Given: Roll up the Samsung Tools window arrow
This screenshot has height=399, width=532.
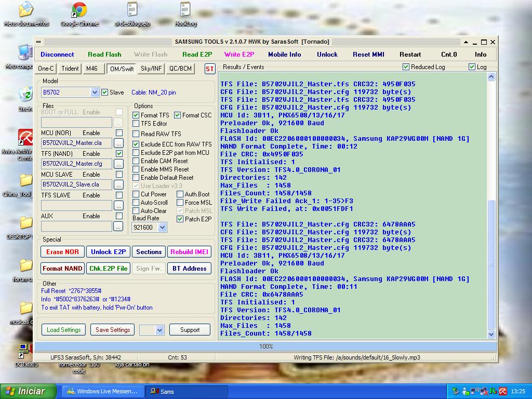Looking at the screenshot, I should 466,42.
